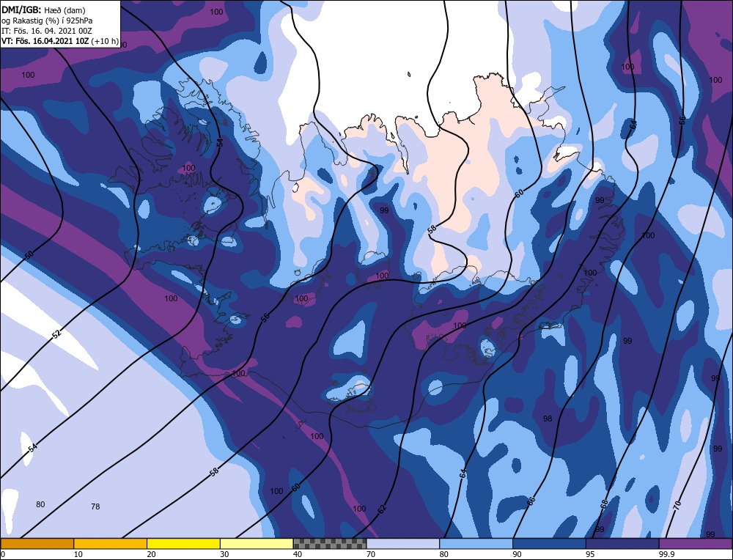Click the purple above-99.9 legend swatch
This screenshot has width=733, height=560.
[x=696, y=544]
